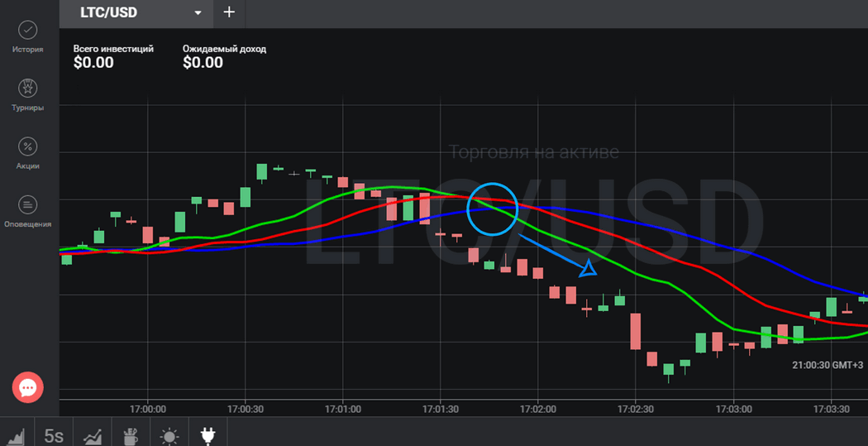Open the indicators line-chart icon
Screen dimensions: 868x446
[x=93, y=436]
